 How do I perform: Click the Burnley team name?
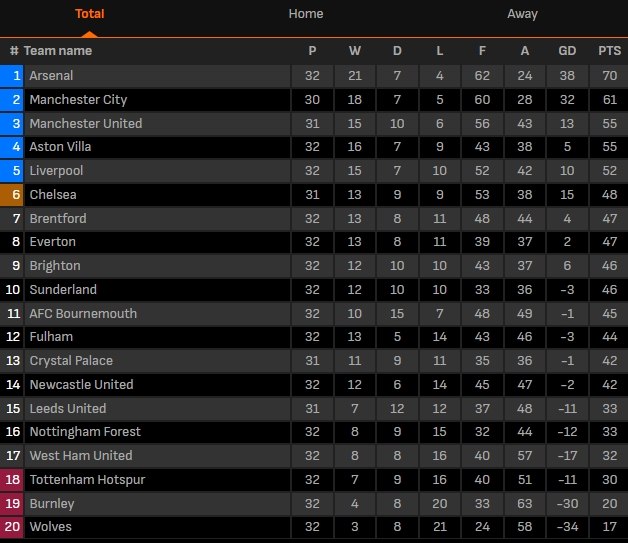pyautogui.click(x=52, y=504)
